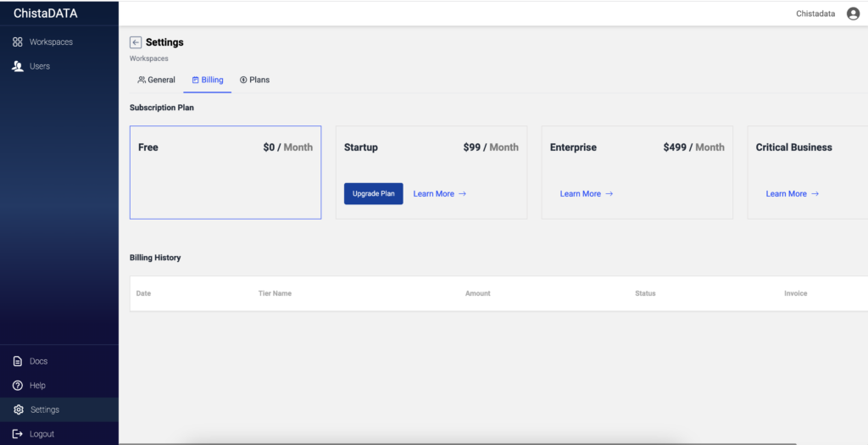Click the Workspaces grid icon in sidebar

17,42
